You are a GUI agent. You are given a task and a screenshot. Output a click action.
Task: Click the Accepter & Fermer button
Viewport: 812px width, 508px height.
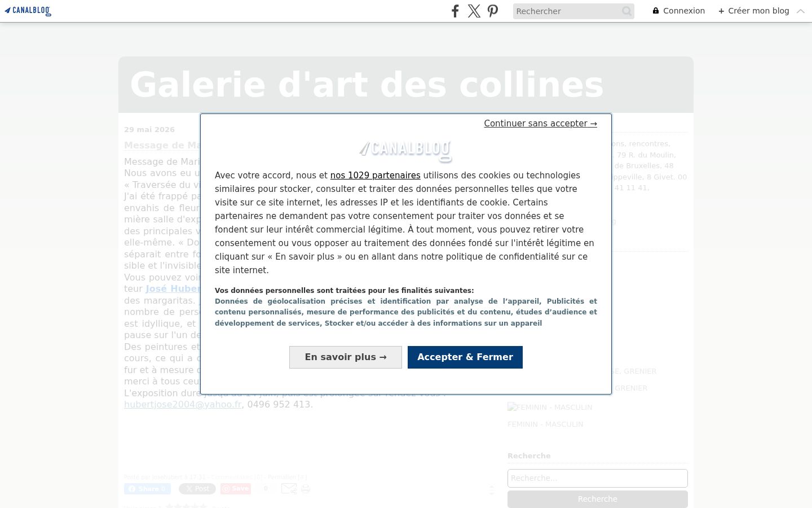pos(465,357)
